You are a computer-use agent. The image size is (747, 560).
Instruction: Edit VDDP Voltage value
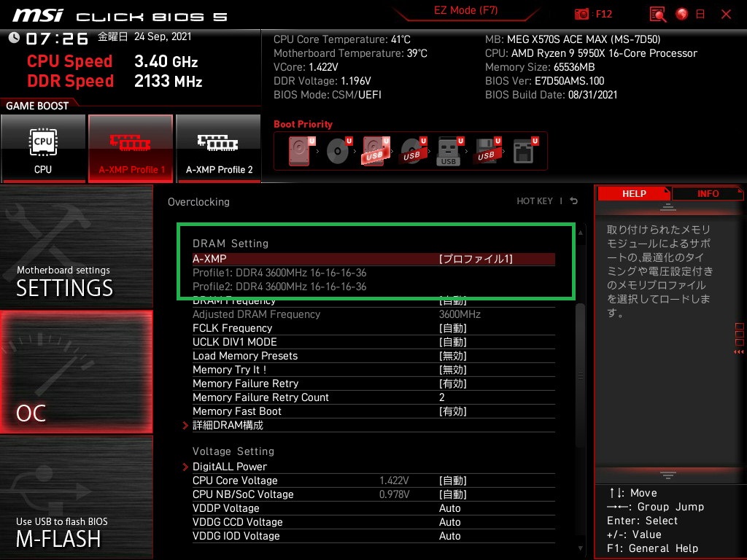373,508
